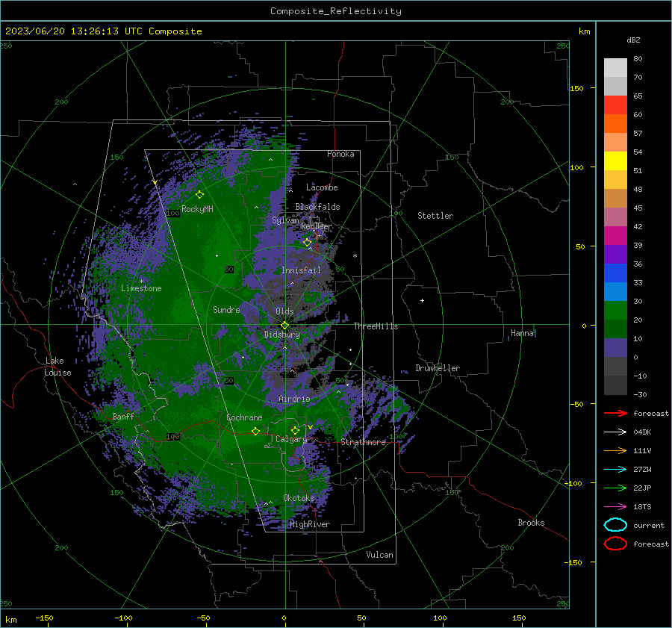This screenshot has height=628, width=672.
Task: Click the Airdrie city label
Action: tap(294, 399)
